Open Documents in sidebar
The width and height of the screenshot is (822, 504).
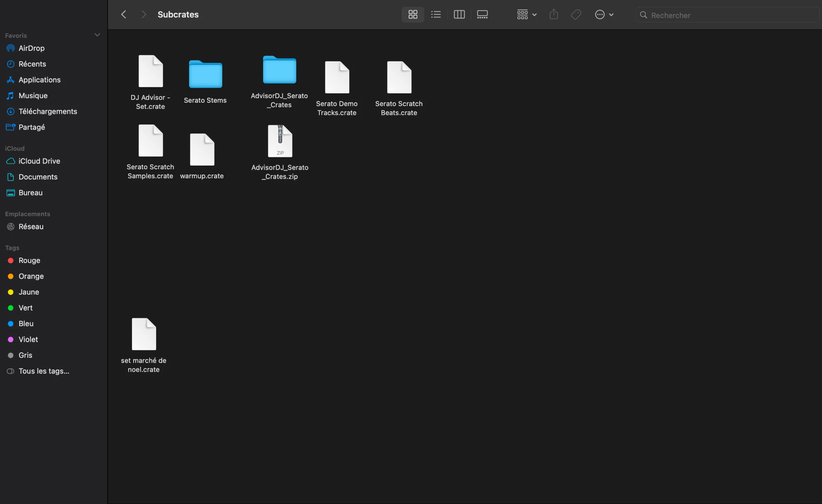point(38,177)
